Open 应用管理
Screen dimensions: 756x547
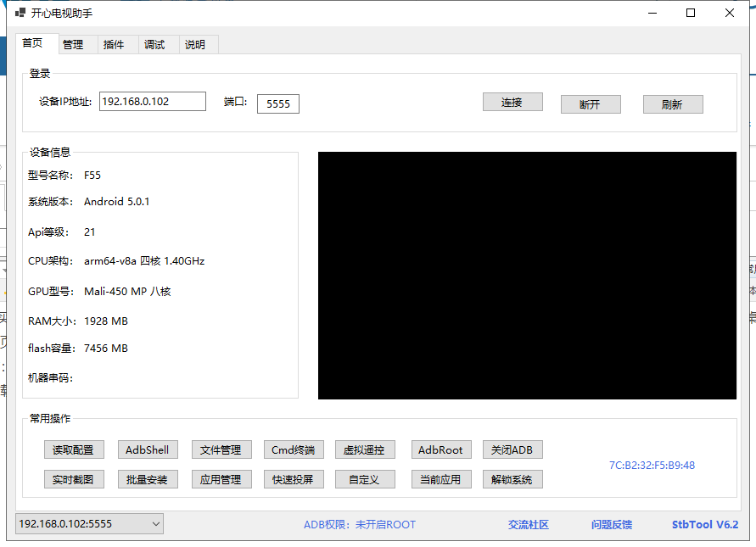point(221,479)
